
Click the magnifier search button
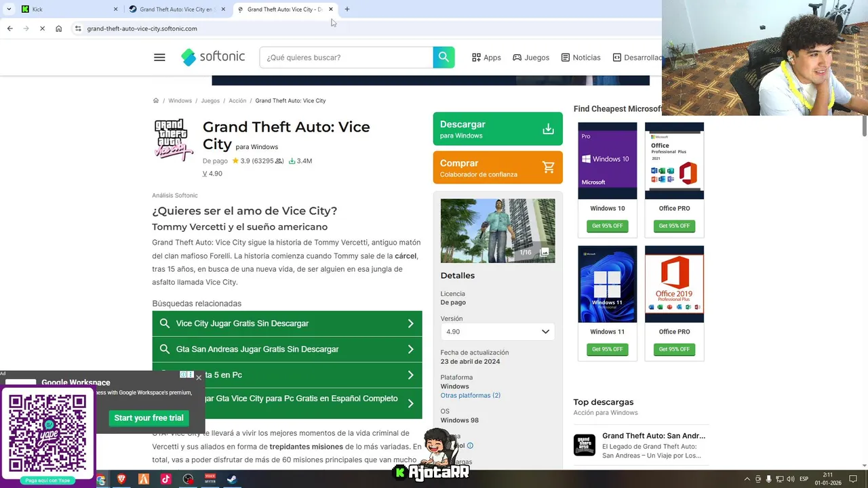(443, 58)
